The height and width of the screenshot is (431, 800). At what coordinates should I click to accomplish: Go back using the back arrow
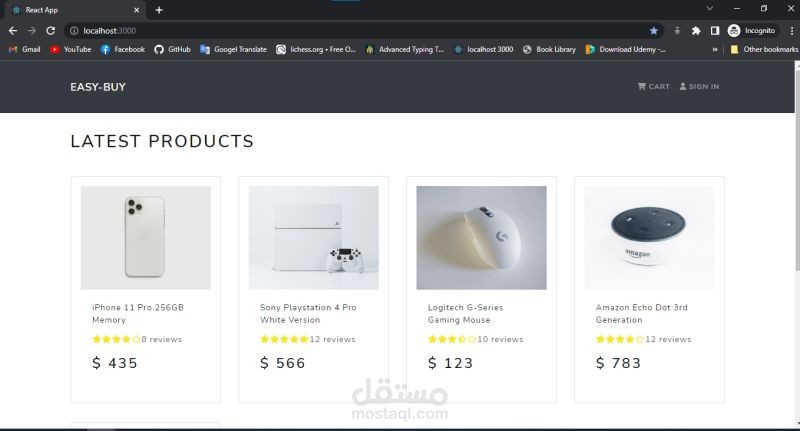point(13,31)
